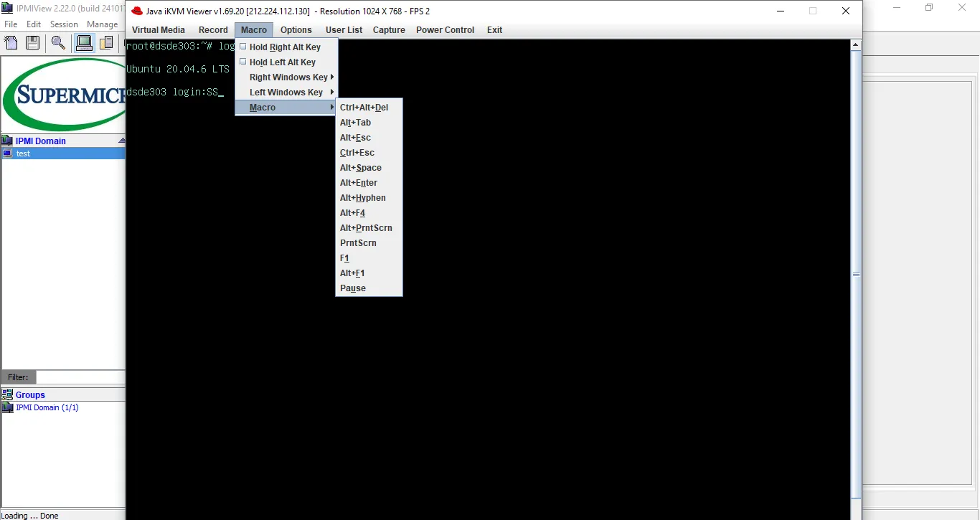Enable the Hold Left Alt Key checkbox
Image resolution: width=980 pixels, height=520 pixels.
[x=243, y=62]
